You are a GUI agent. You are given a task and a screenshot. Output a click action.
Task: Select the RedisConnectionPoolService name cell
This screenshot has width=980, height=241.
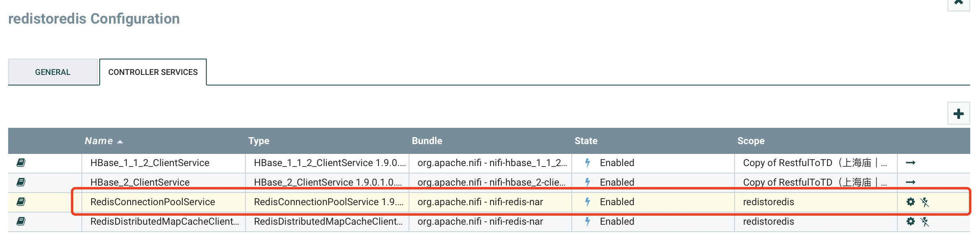point(164,202)
